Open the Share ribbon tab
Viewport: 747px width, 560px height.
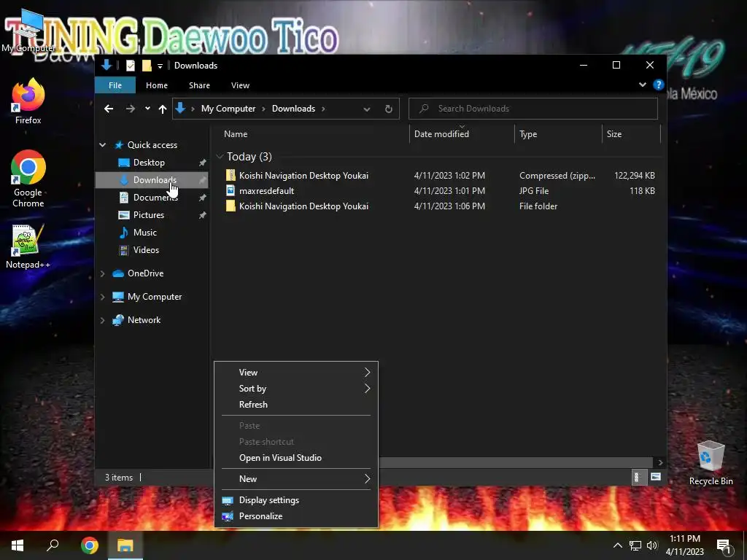tap(199, 85)
